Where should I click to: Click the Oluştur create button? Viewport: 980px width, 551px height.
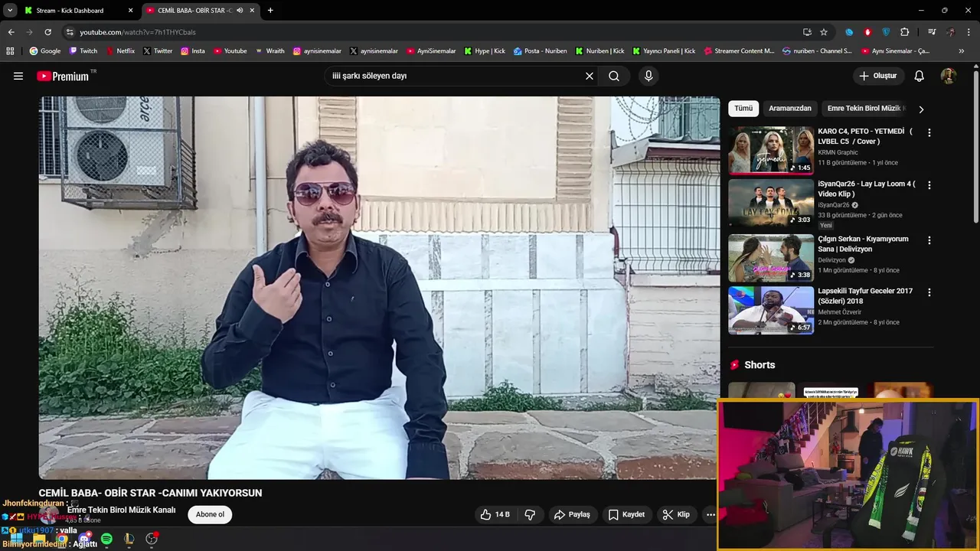[879, 76]
